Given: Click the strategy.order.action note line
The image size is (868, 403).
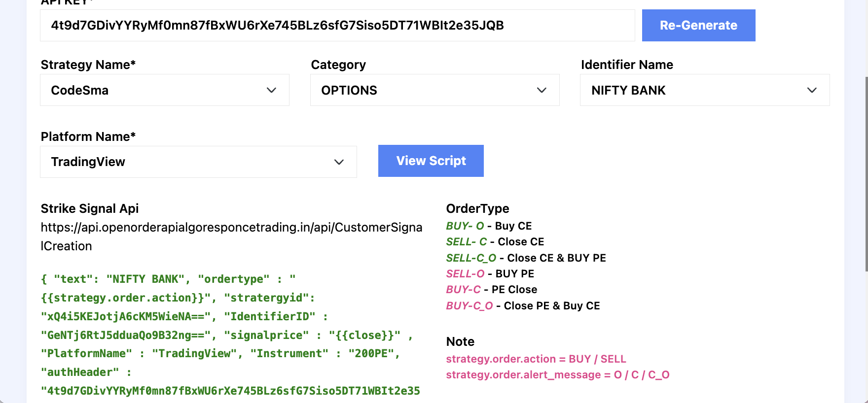Looking at the screenshot, I should click(536, 359).
